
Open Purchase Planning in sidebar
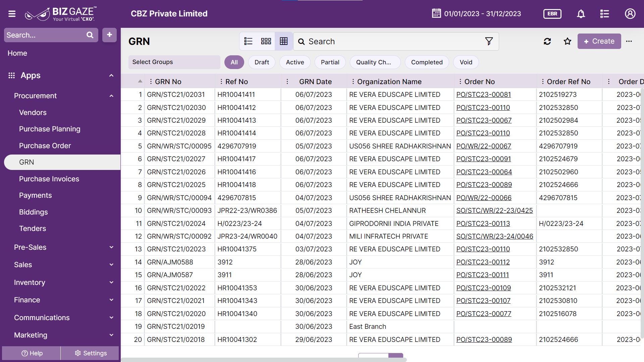[50, 129]
